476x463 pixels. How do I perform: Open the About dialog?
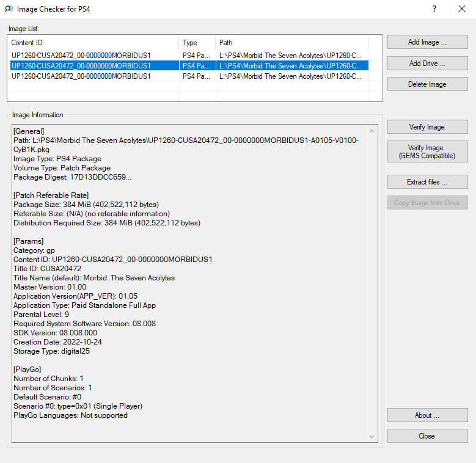pyautogui.click(x=427, y=415)
